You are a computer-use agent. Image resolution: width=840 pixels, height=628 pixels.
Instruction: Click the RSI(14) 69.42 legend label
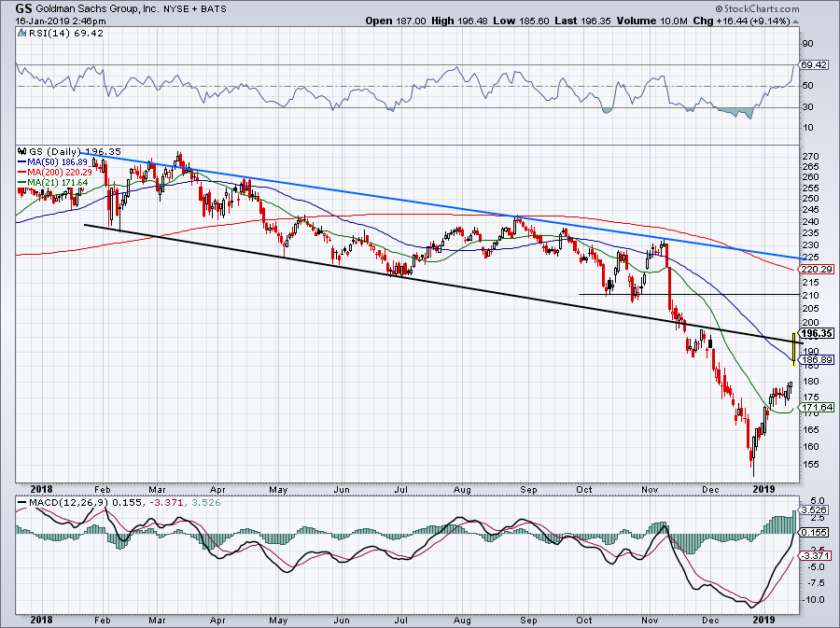(66, 34)
